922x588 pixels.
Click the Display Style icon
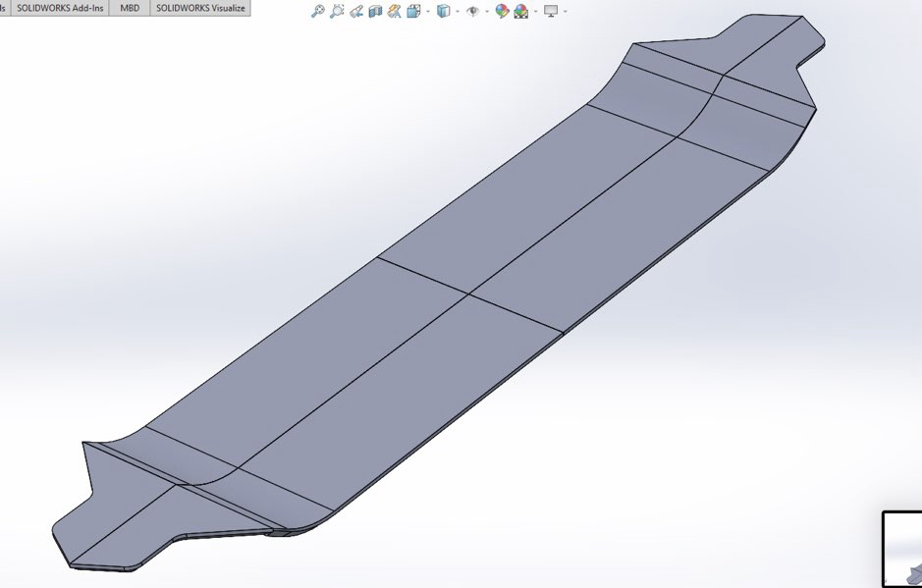tap(444, 12)
